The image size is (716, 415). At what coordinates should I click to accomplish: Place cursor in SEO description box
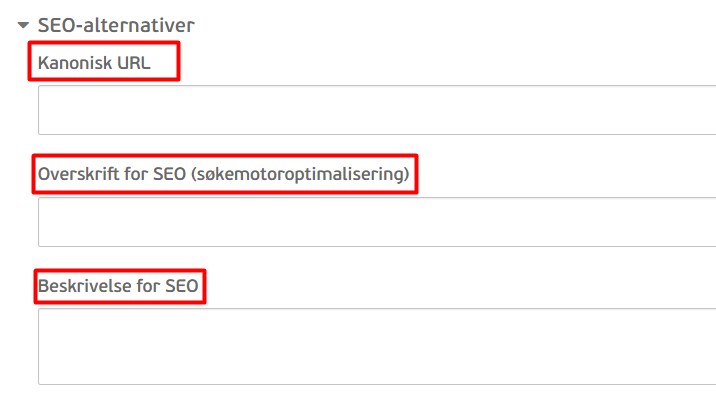[377, 347]
